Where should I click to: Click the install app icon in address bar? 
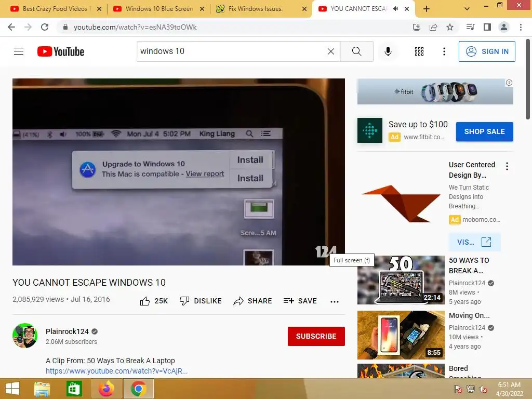[416, 27]
